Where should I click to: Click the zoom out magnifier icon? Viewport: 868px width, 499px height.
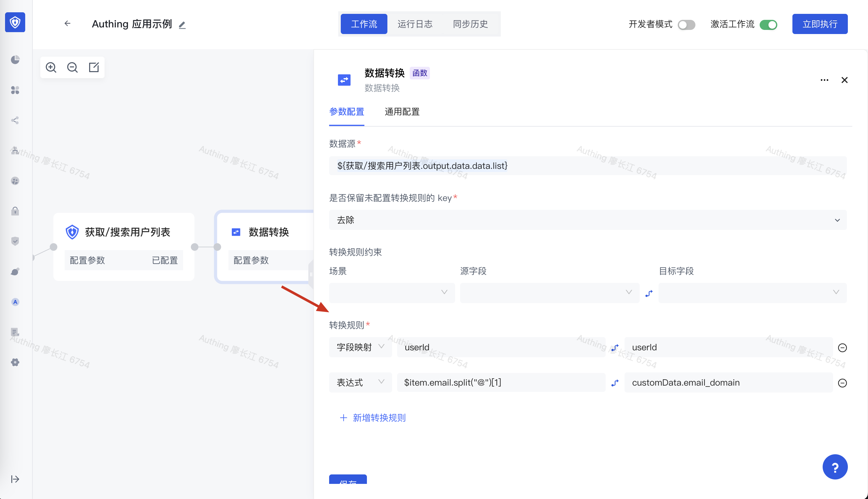(72, 67)
